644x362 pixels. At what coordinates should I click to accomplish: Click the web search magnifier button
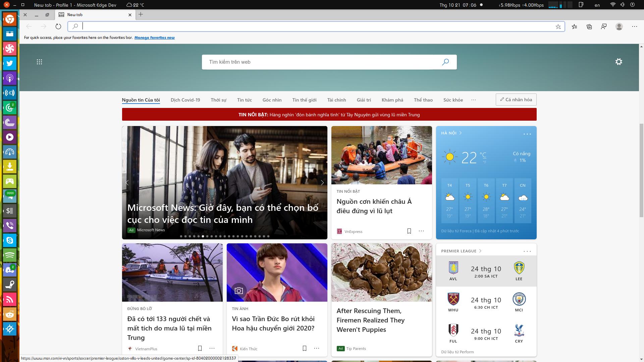click(445, 62)
